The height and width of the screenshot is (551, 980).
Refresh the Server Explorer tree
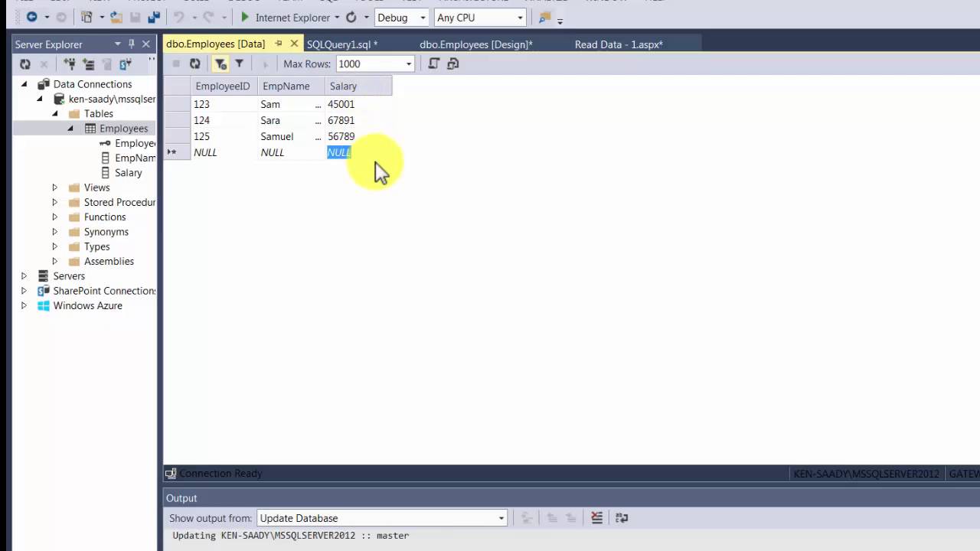[25, 64]
